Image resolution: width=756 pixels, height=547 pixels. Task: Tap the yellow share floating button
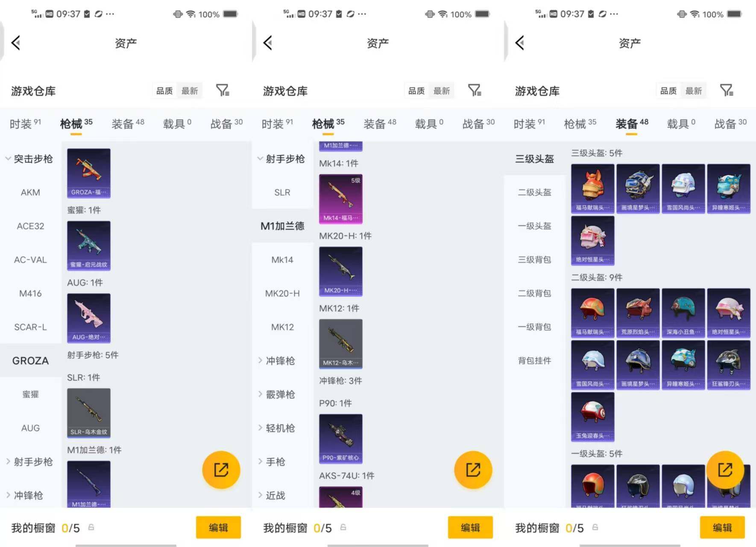(x=221, y=469)
